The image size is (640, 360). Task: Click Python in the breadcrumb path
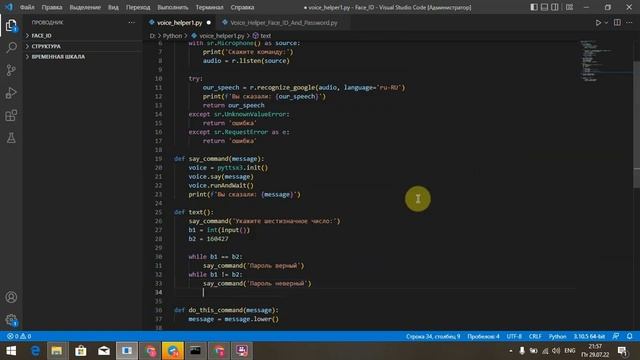pyautogui.click(x=172, y=36)
